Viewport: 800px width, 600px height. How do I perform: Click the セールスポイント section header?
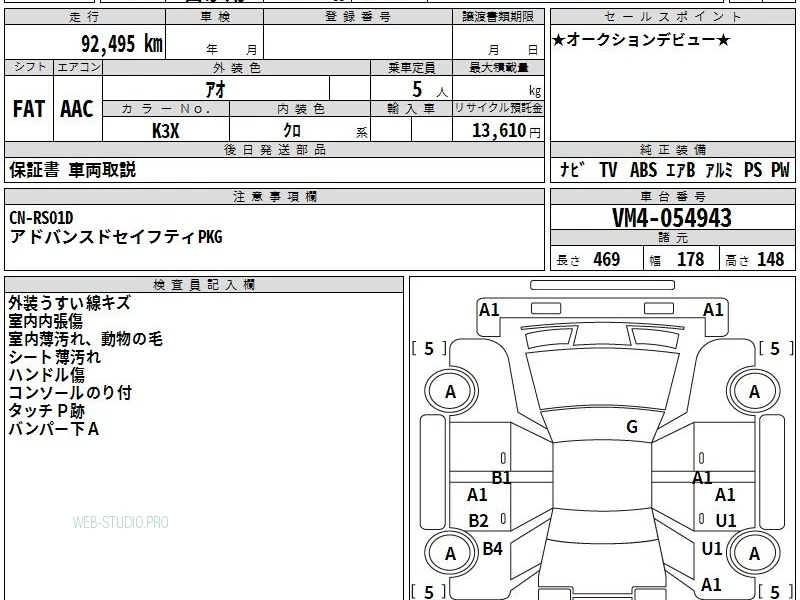click(672, 17)
